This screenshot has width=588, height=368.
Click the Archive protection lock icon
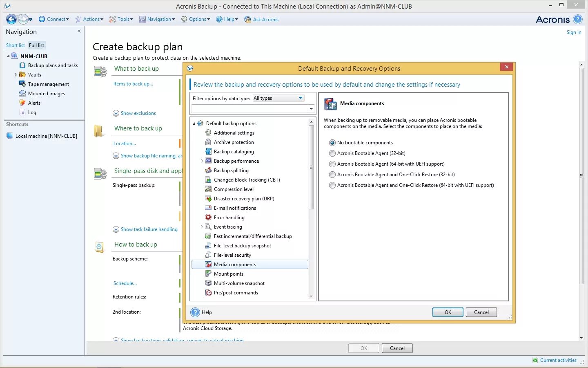(x=208, y=142)
